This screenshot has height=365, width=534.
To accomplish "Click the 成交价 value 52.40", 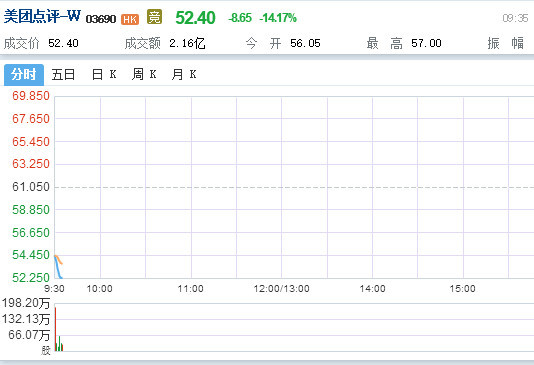I will (63, 43).
